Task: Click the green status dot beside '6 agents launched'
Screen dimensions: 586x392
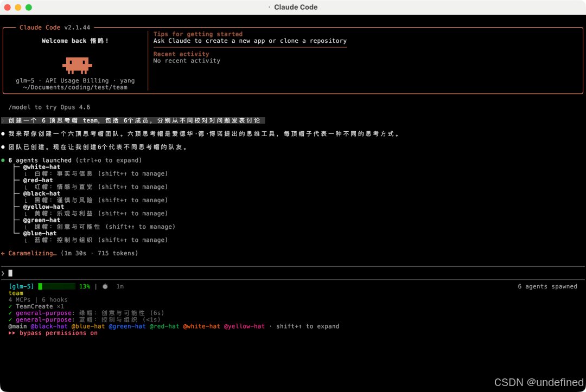Action: (x=3, y=160)
